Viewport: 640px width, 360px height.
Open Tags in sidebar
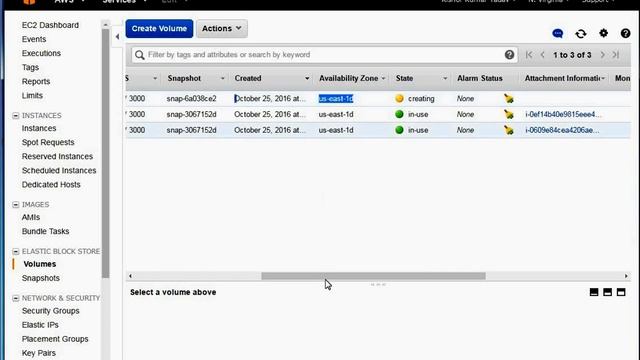[x=30, y=67]
